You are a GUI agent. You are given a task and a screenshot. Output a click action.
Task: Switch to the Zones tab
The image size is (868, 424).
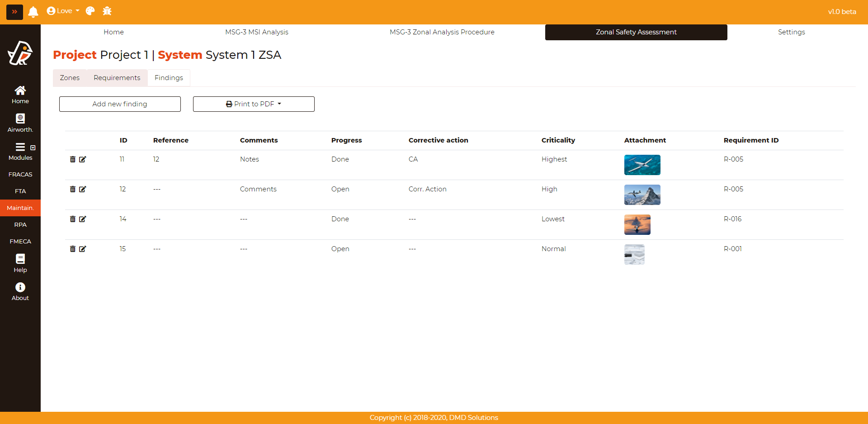click(x=70, y=78)
